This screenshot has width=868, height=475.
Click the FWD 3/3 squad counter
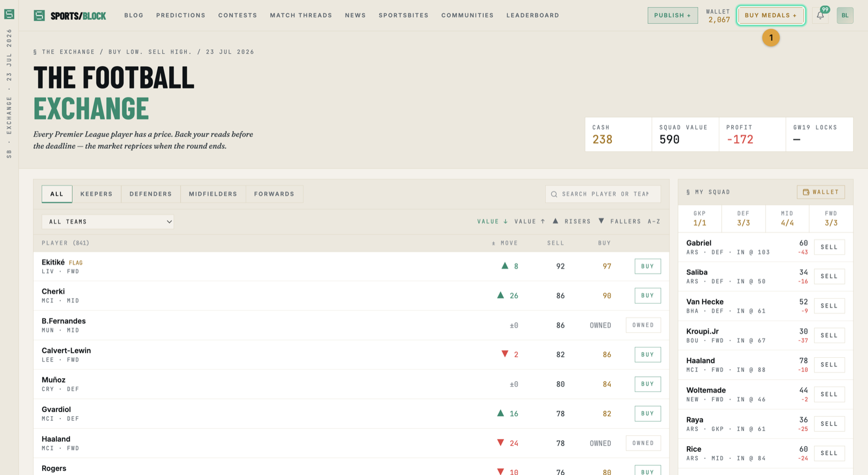tap(831, 218)
